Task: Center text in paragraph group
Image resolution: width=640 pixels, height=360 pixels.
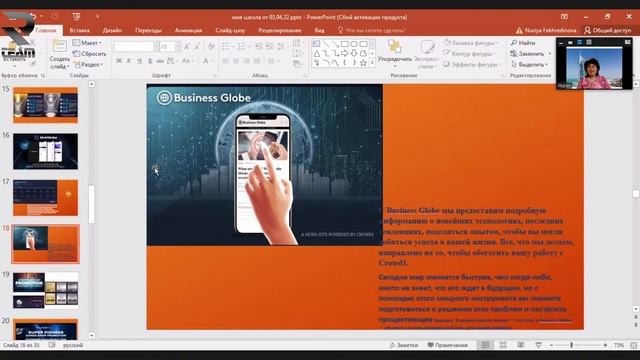Action: click(x=236, y=61)
